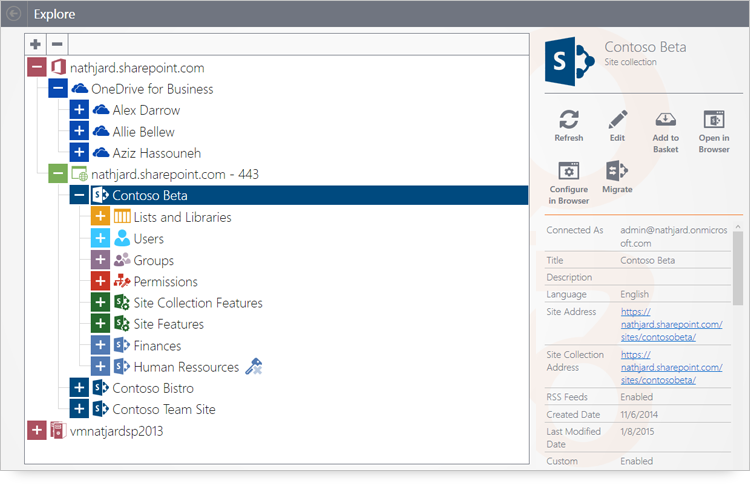Select the Permissions tree label
Screen dimensions: 750x485
(x=165, y=281)
